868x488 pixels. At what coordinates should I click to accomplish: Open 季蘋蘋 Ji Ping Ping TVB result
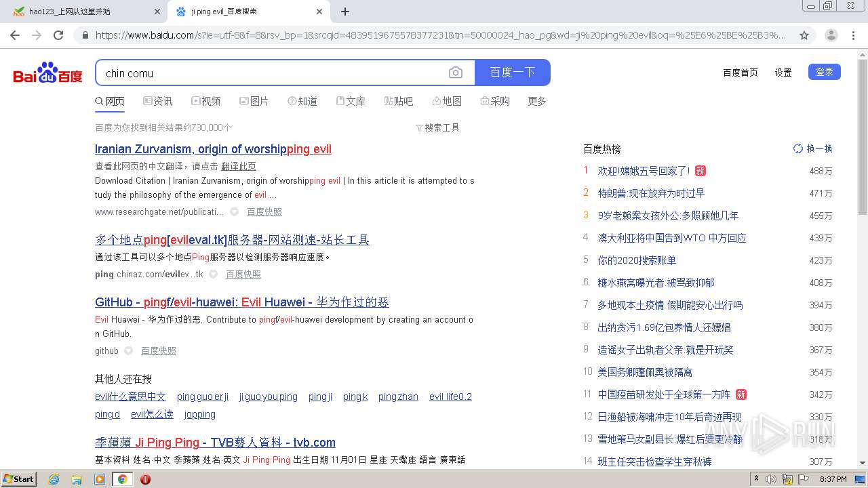215,443
